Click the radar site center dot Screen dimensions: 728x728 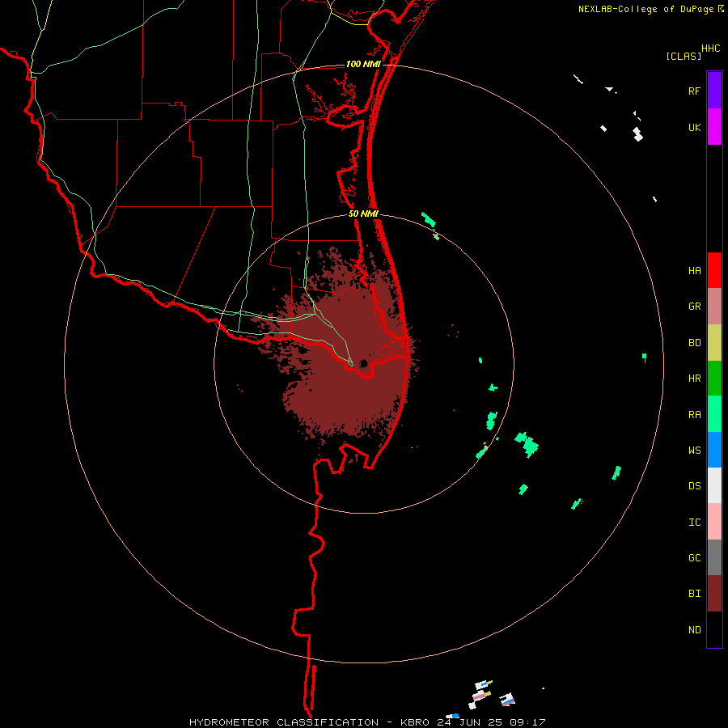(363, 363)
